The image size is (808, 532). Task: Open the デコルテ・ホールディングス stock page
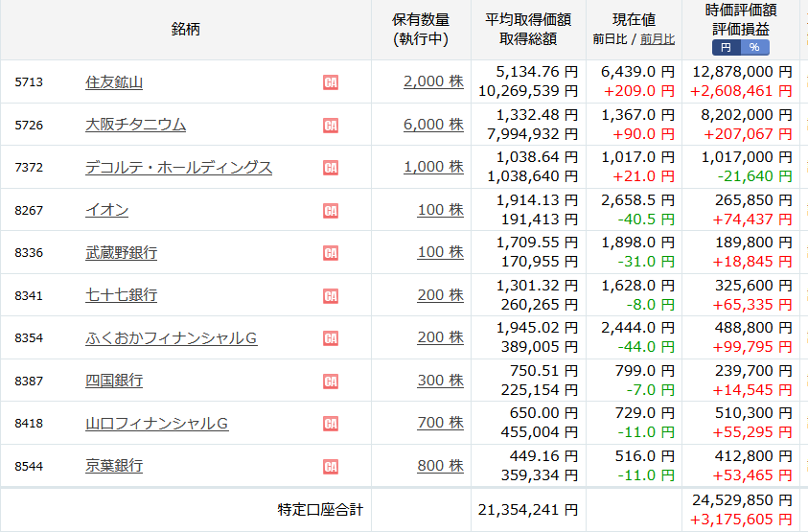(x=179, y=168)
